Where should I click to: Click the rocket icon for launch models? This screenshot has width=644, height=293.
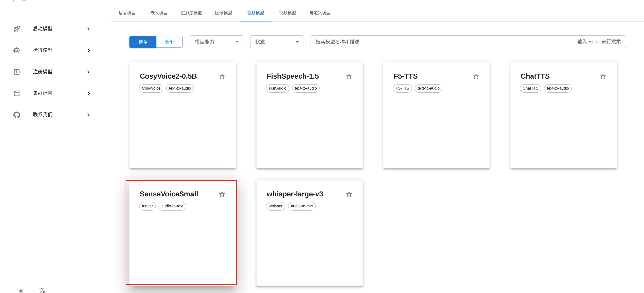(x=17, y=29)
